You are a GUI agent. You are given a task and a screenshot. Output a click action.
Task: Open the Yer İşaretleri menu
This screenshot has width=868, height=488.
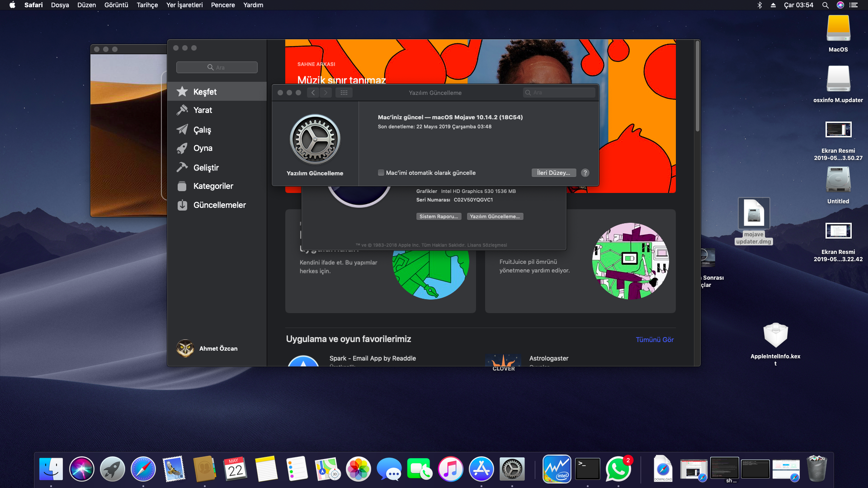coord(184,5)
